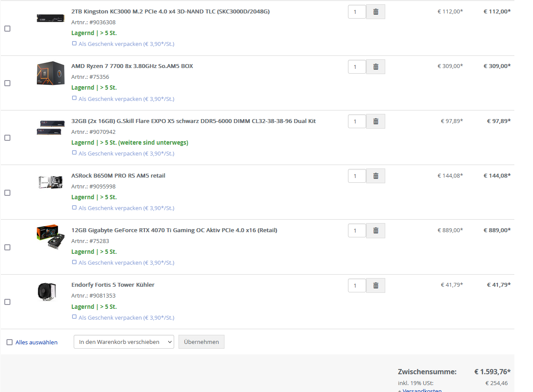Viewport: 533px width, 392px height.
Task: Click article number #9036308
Action: coord(103,23)
